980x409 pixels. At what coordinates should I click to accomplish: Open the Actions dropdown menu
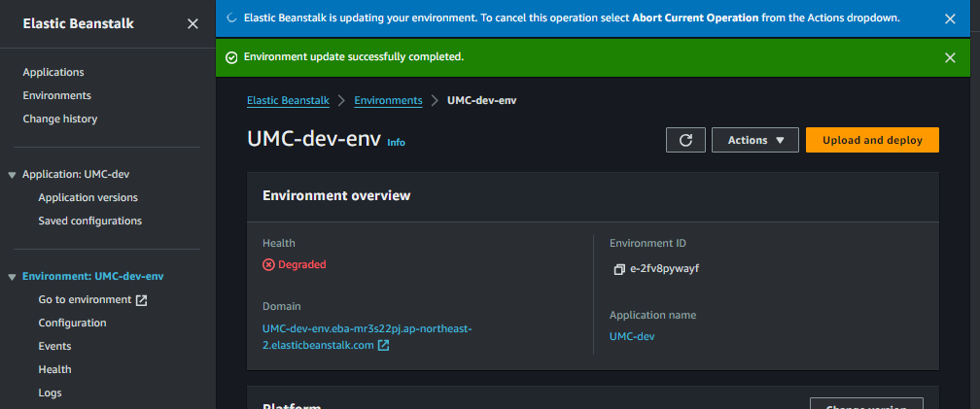tap(755, 140)
